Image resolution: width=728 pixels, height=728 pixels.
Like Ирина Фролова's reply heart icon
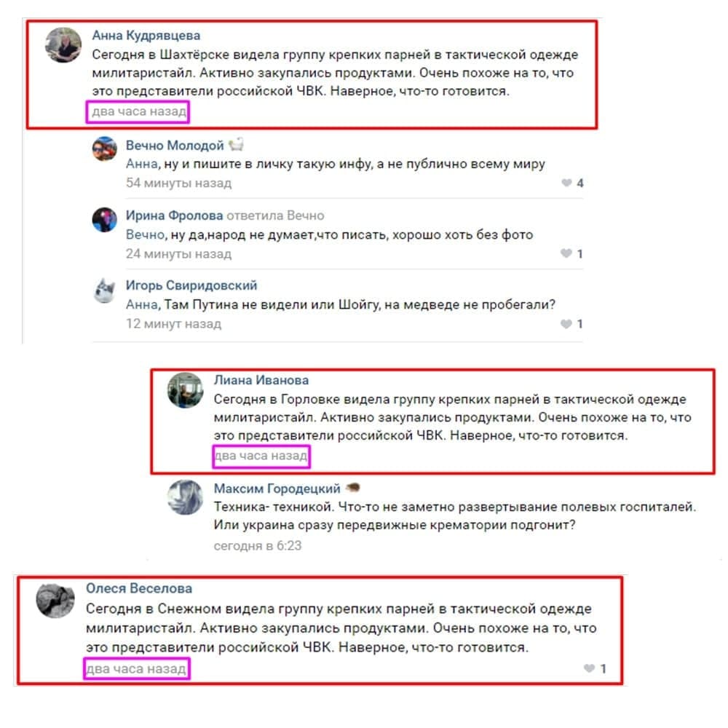tap(566, 253)
